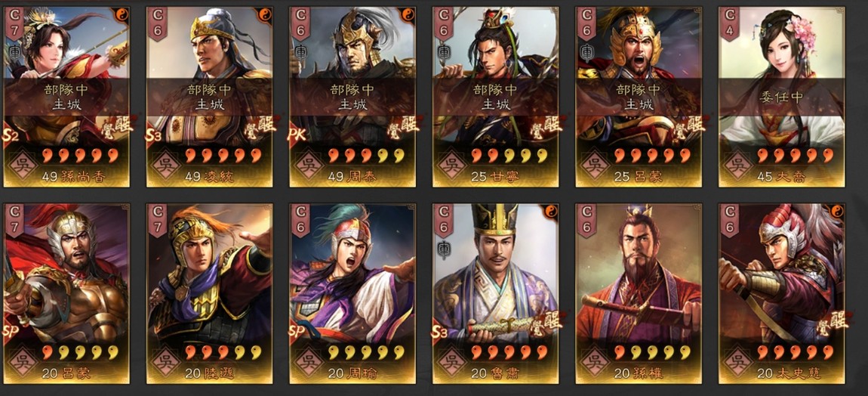Click the S2 season badge on 孫尚香
The image size is (868, 396).
tap(11, 136)
